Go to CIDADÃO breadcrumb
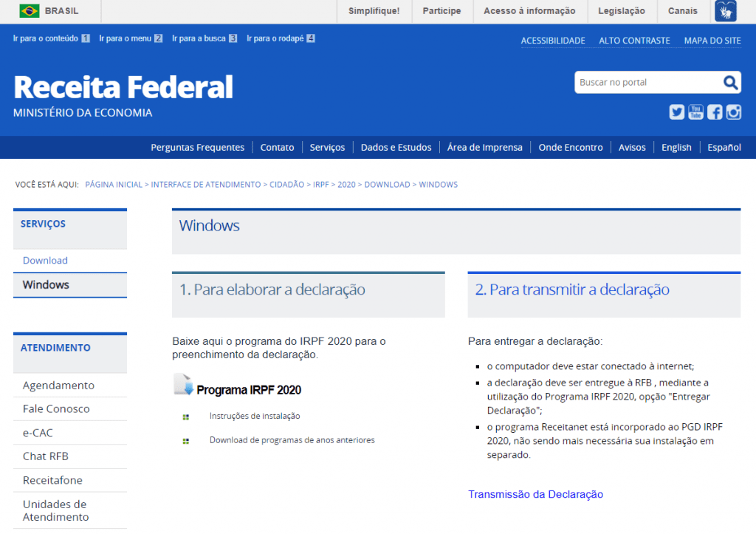 coord(287,185)
